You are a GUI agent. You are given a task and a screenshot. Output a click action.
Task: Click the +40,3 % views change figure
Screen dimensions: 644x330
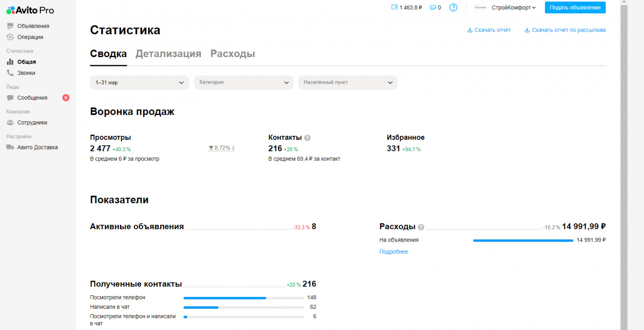122,150
